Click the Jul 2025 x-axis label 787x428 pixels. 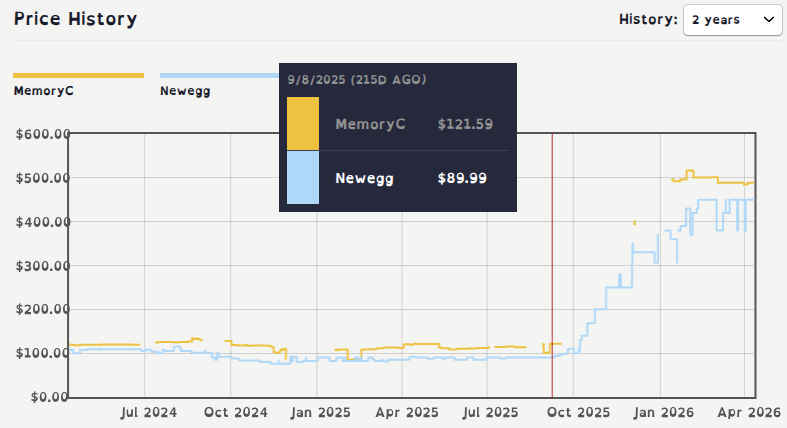[x=490, y=412]
